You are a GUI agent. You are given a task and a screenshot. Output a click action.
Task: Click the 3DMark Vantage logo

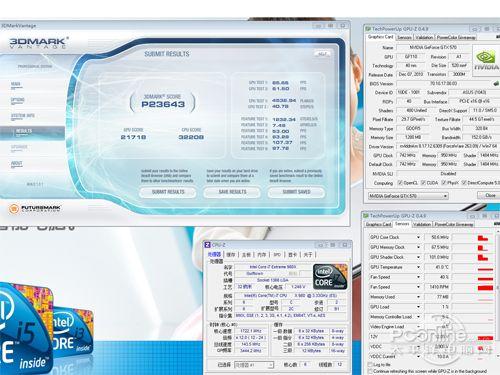coord(38,43)
